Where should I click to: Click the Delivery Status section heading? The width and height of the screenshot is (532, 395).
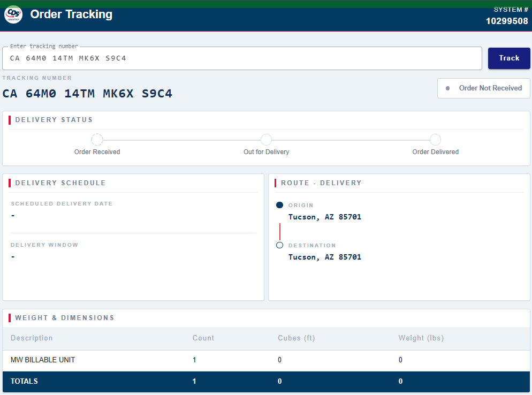(x=54, y=120)
